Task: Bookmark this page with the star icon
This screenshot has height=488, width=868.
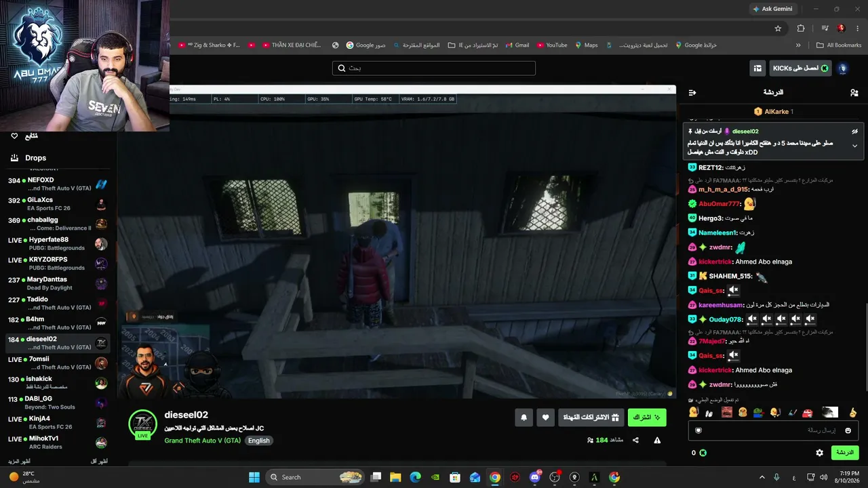Action: pyautogui.click(x=778, y=28)
